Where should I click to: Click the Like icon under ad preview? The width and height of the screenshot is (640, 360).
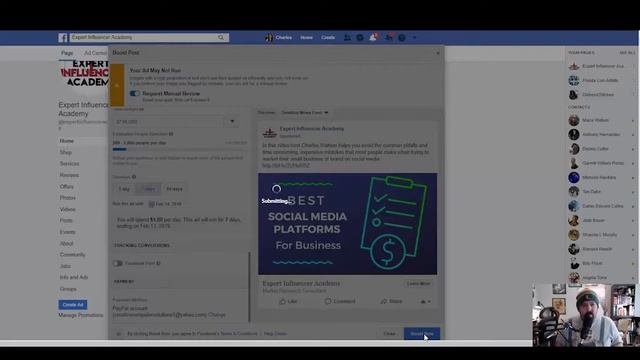(x=282, y=301)
